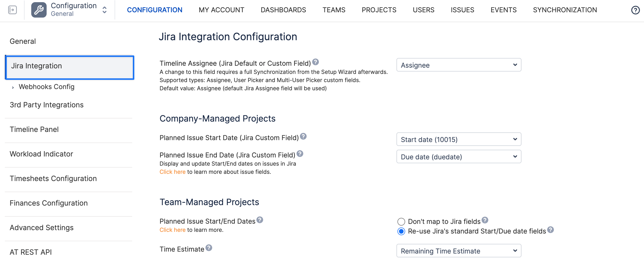Switch to the DASHBOARDS tab
The height and width of the screenshot is (260, 644).
click(x=283, y=10)
